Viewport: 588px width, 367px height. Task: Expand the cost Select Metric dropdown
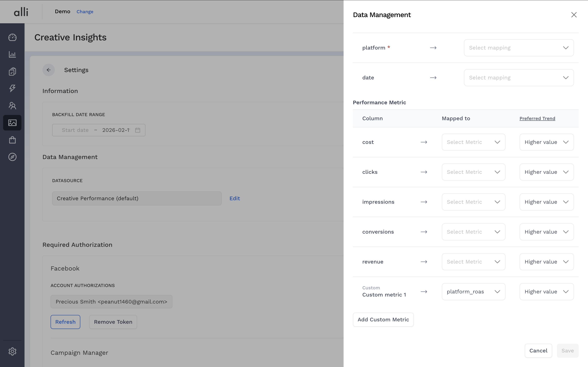coord(473,142)
